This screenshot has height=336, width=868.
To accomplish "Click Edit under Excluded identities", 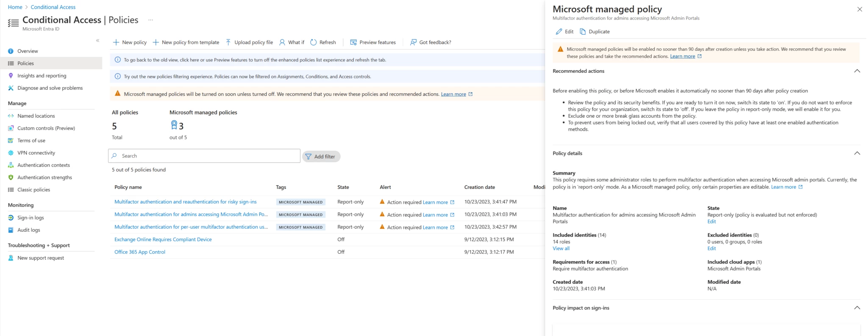I will click(711, 249).
